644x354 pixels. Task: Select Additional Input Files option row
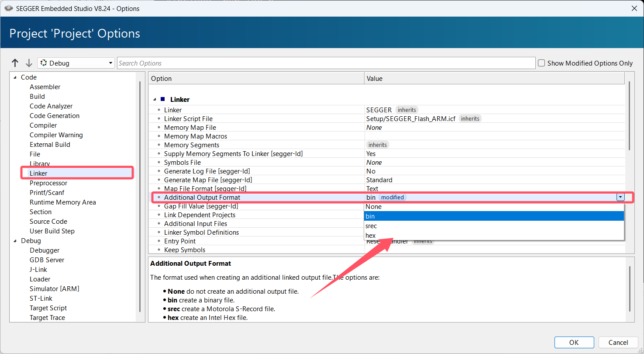tap(256, 224)
